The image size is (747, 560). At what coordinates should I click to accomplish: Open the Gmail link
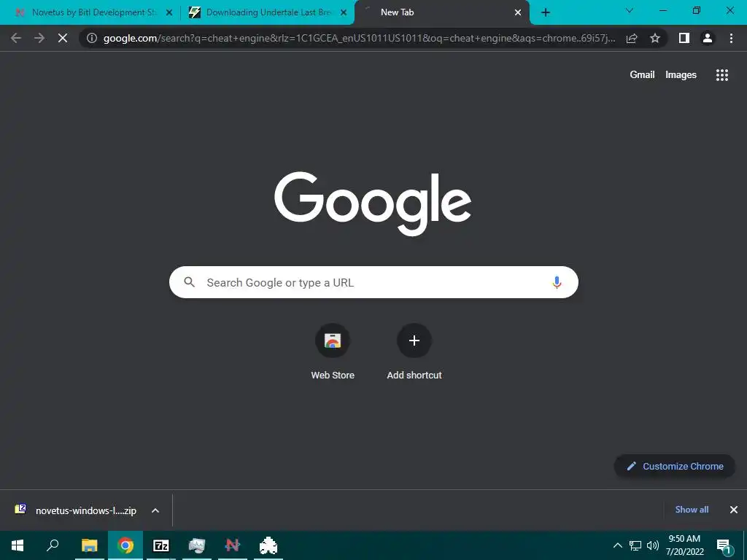point(642,74)
